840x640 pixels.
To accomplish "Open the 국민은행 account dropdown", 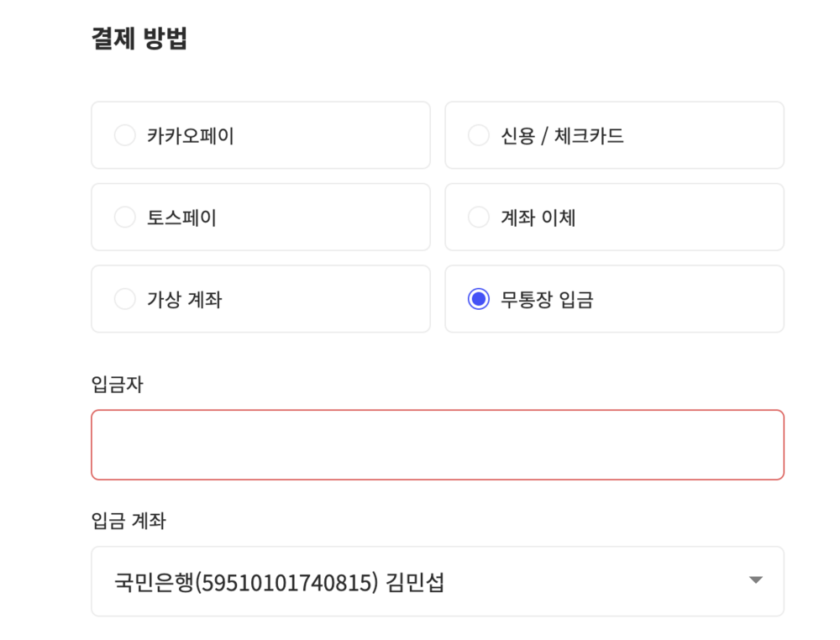I will pos(437,581).
